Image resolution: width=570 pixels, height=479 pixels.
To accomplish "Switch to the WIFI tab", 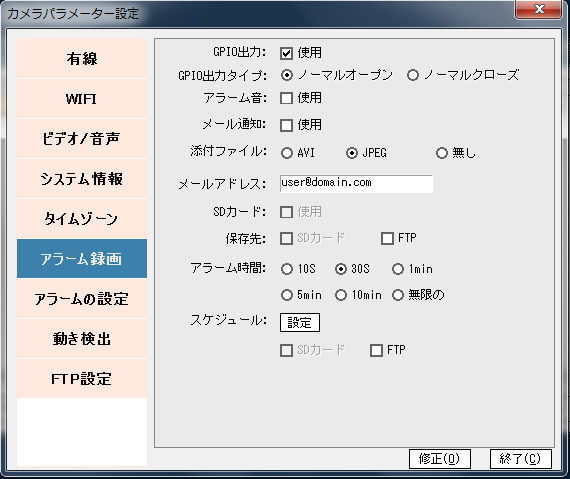I will pyautogui.click(x=82, y=98).
